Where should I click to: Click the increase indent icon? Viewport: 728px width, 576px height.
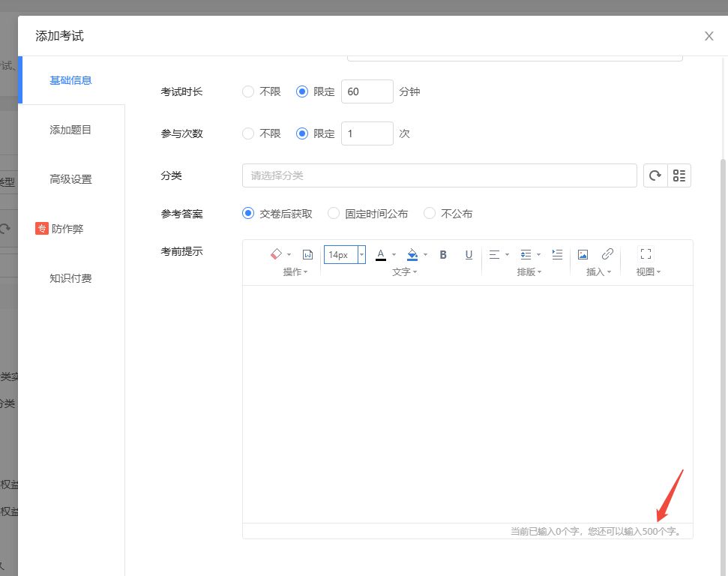click(x=557, y=254)
